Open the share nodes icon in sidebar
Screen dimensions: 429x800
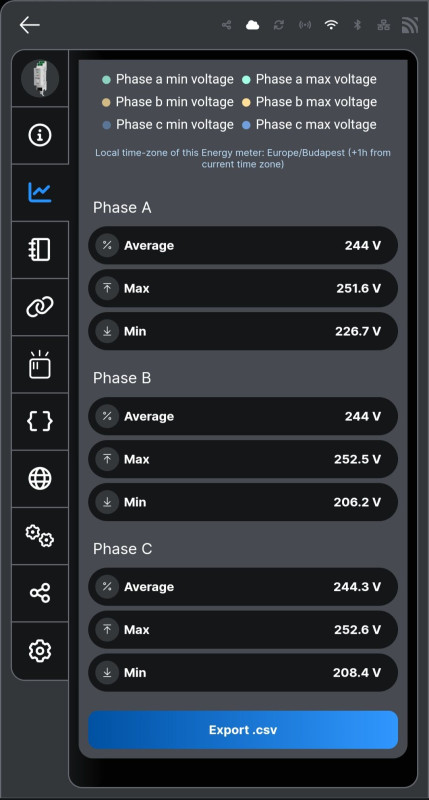click(x=40, y=593)
